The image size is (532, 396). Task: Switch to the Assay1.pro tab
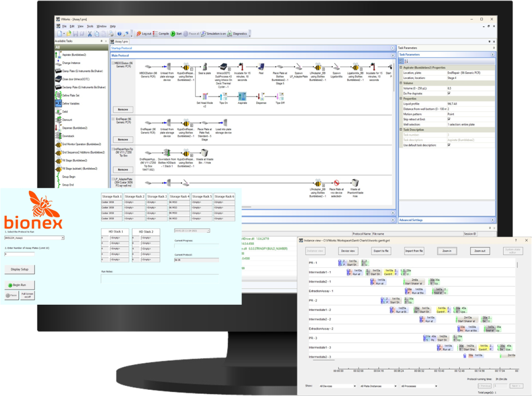pos(120,42)
